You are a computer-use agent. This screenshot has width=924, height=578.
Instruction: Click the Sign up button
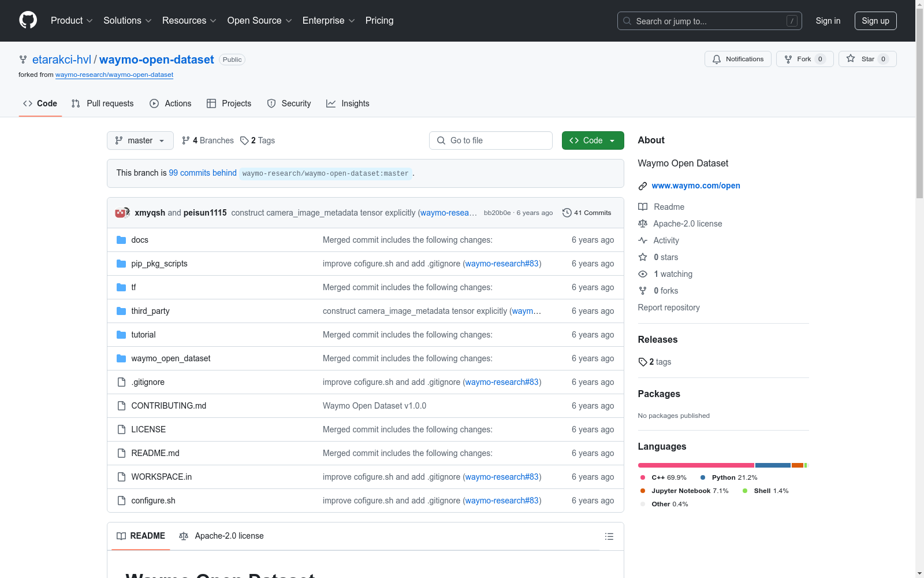(x=875, y=21)
